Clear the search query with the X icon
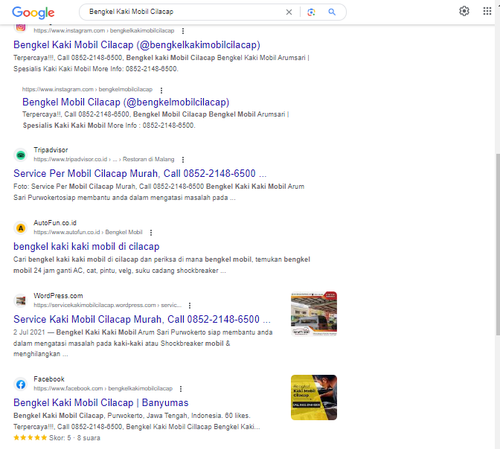500x449 pixels. point(289,12)
